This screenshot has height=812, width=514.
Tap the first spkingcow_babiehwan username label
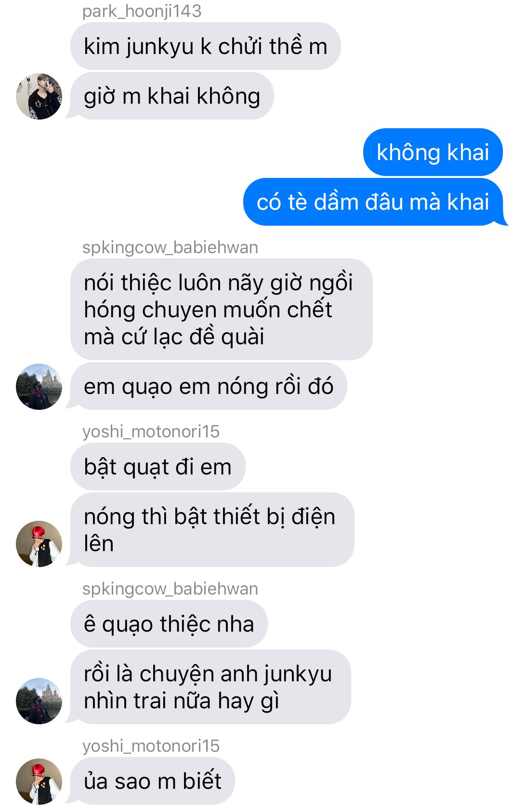[x=170, y=247]
